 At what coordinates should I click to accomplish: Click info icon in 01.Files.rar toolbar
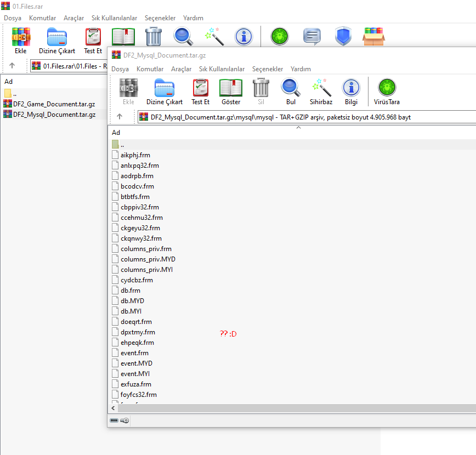pos(243,37)
